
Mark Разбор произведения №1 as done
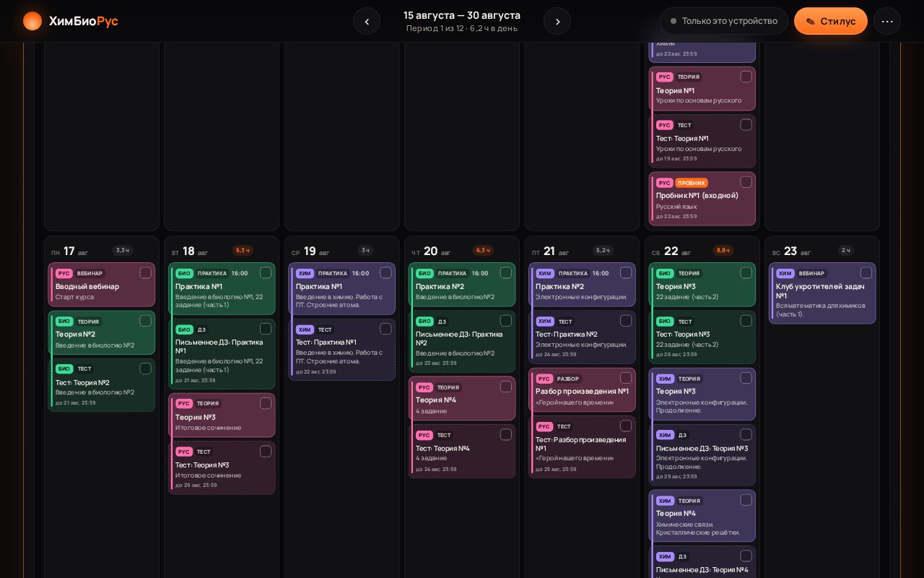[x=626, y=378]
